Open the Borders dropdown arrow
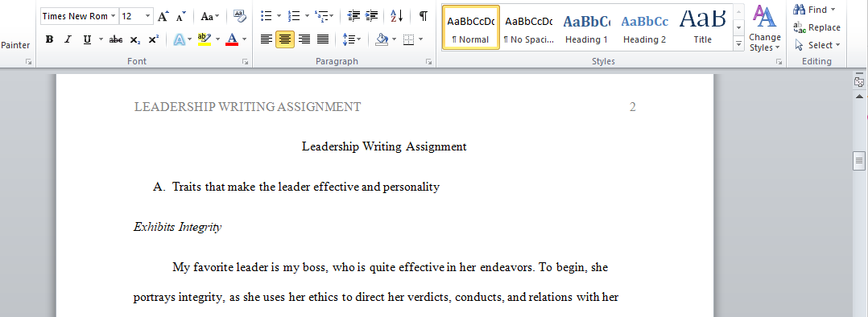This screenshot has height=317, width=868. (x=420, y=39)
